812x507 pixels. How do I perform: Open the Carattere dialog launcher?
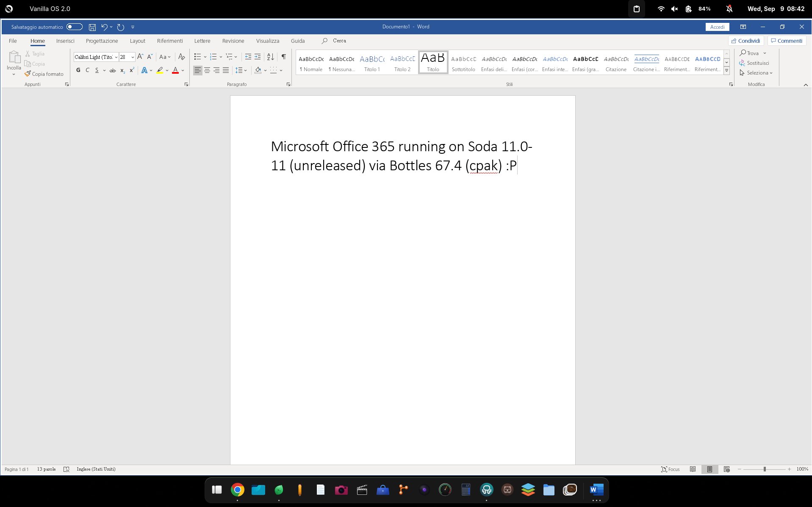186,84
